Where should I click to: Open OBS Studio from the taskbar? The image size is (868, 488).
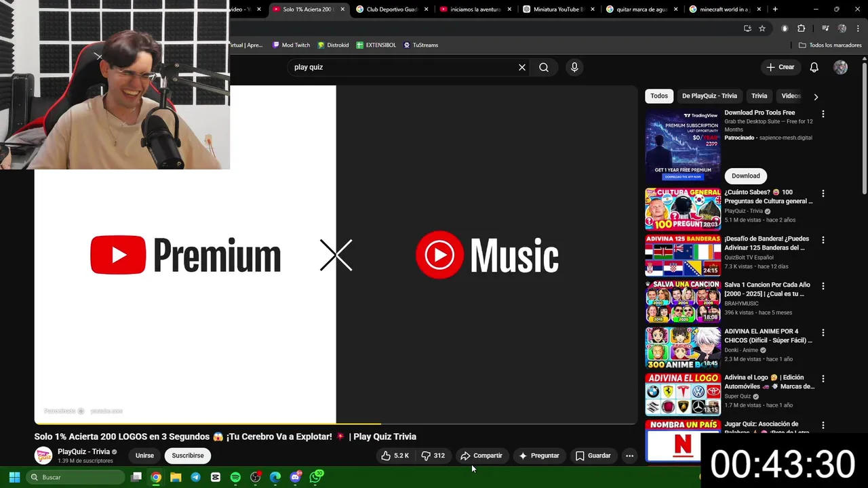coord(255,477)
